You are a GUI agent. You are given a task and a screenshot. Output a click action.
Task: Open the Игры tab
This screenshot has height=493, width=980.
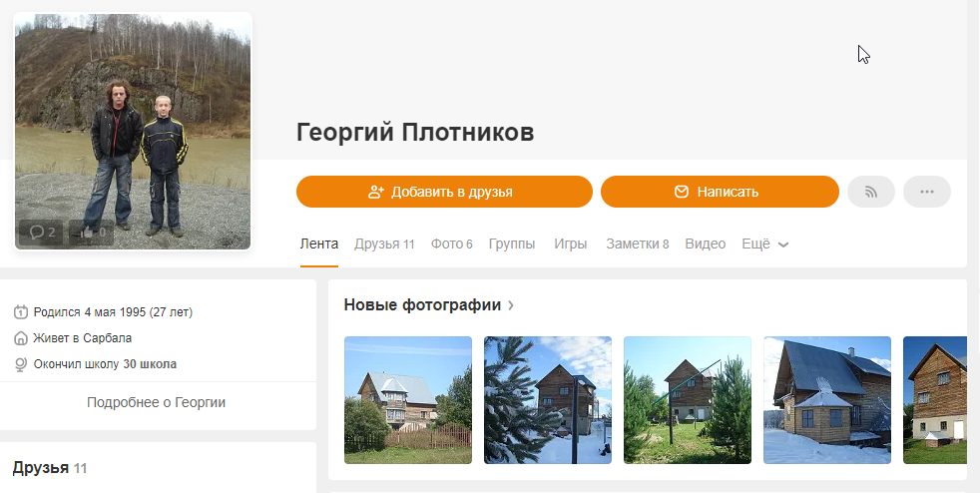click(570, 244)
